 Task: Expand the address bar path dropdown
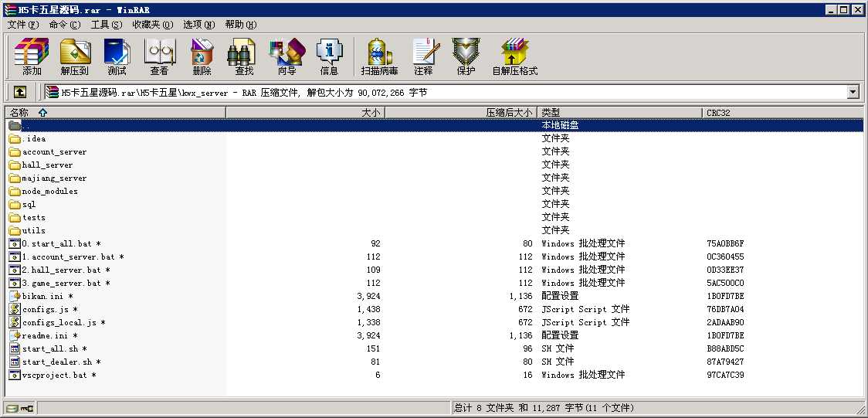pos(853,93)
